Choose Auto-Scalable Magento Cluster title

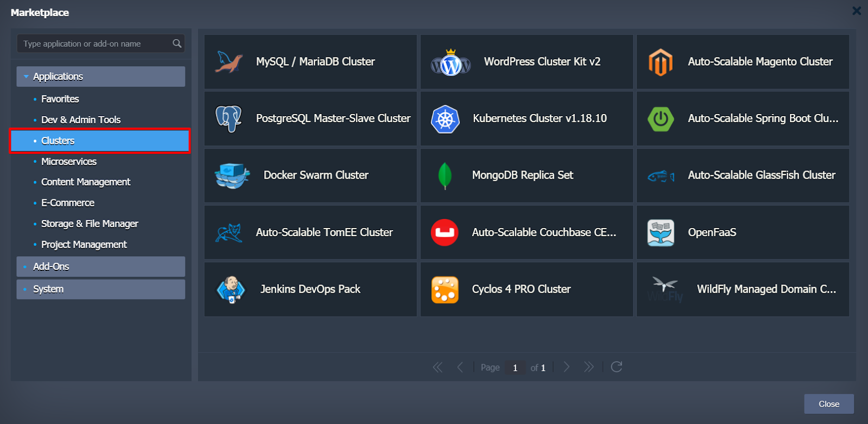coord(760,62)
